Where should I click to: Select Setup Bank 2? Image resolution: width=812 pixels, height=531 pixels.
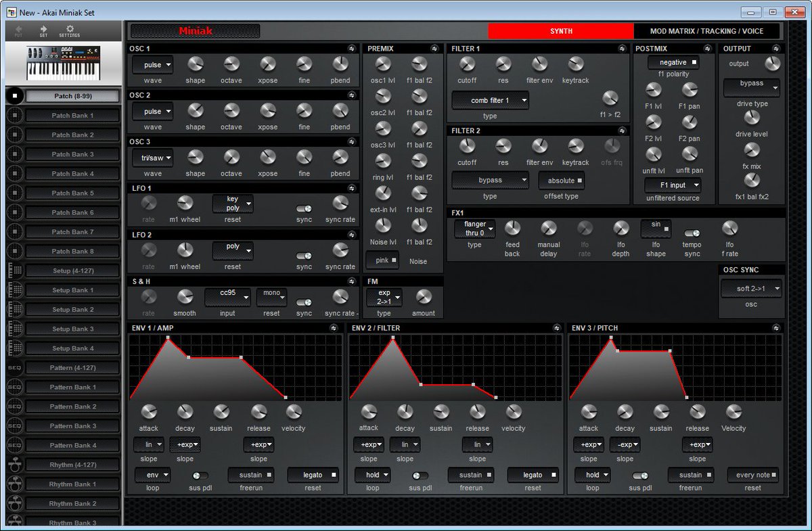pos(73,310)
